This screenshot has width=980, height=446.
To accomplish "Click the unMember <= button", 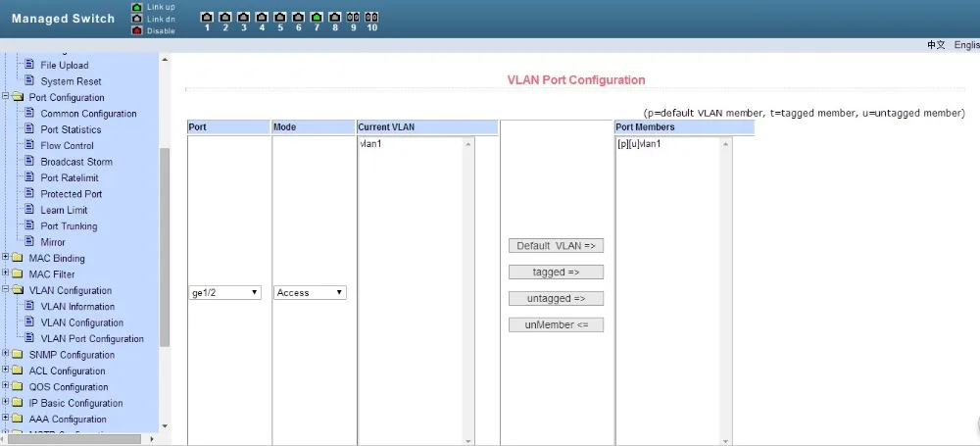I will pyautogui.click(x=556, y=324).
